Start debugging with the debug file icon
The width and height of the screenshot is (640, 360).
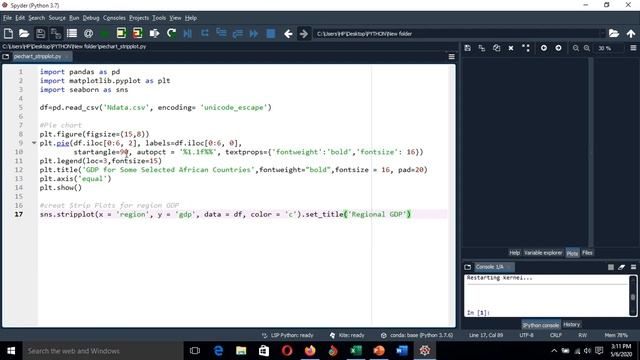[188, 33]
